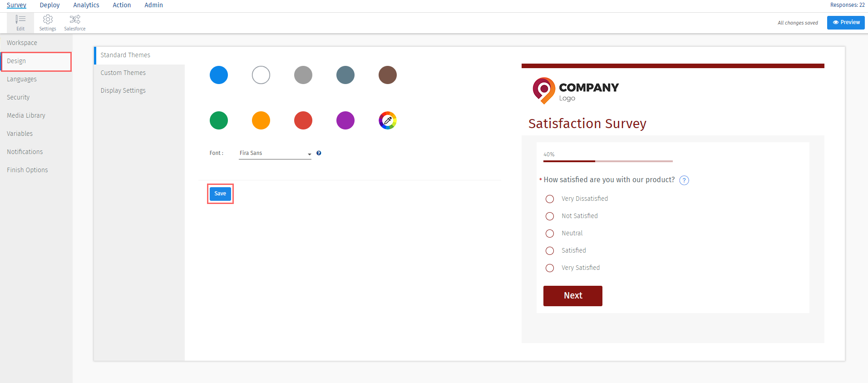This screenshot has width=868, height=383.
Task: Select the "Very Satisfied" radio option
Action: (550, 268)
